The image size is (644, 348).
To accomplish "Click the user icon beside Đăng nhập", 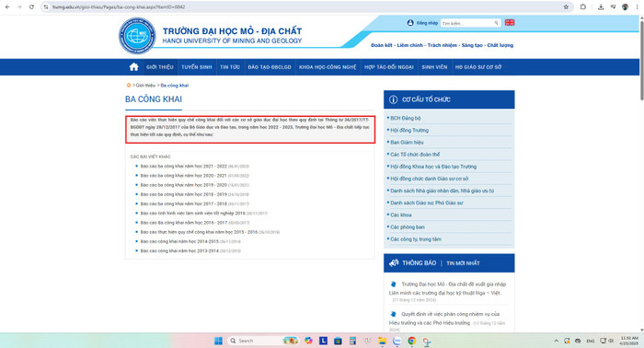I will pyautogui.click(x=410, y=23).
